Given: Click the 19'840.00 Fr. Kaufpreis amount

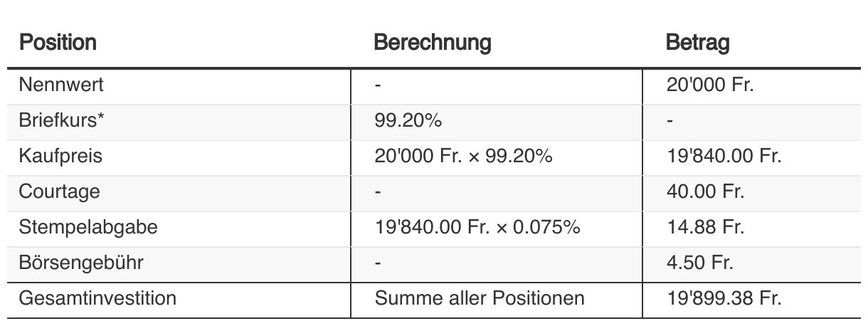Looking at the screenshot, I should point(724,157).
